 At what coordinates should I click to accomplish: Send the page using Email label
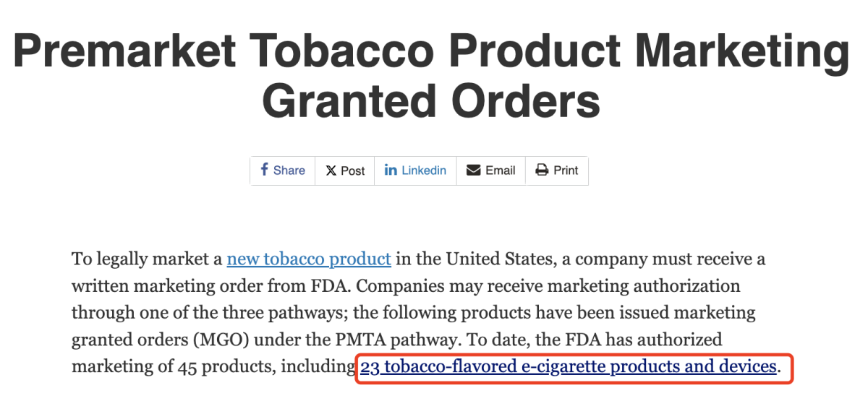[501, 171]
